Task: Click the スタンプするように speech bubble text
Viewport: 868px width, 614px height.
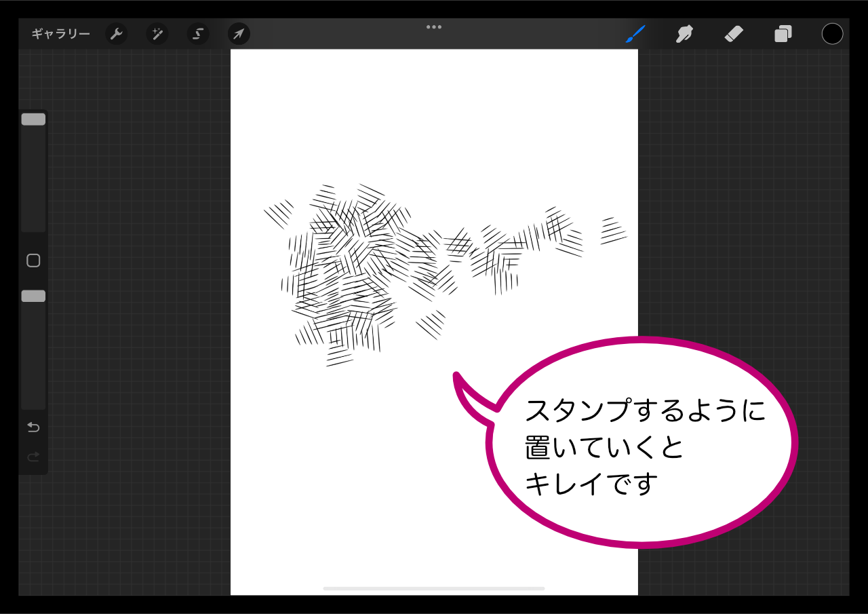Action: point(644,411)
